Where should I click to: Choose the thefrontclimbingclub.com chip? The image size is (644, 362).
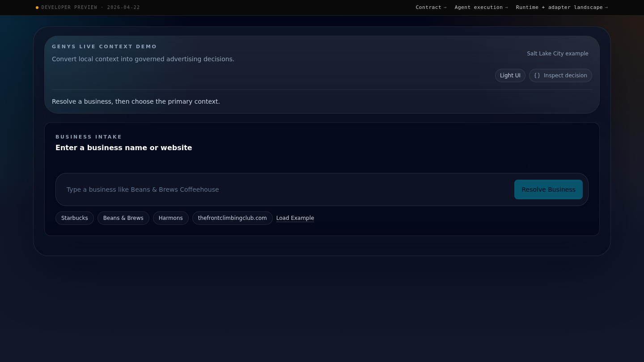tap(233, 218)
